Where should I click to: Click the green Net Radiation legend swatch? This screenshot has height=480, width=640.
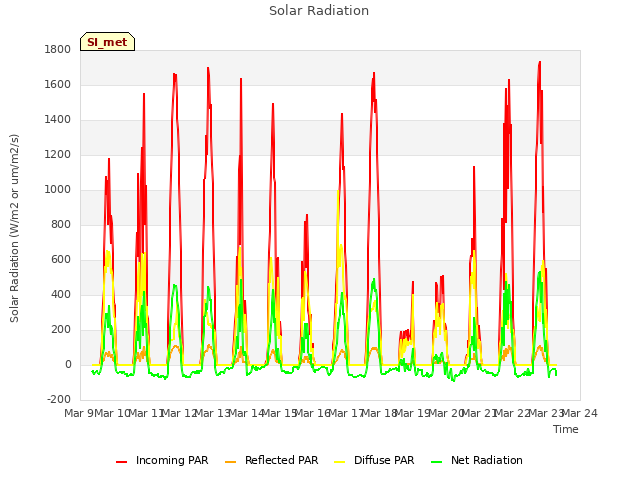pos(436,461)
